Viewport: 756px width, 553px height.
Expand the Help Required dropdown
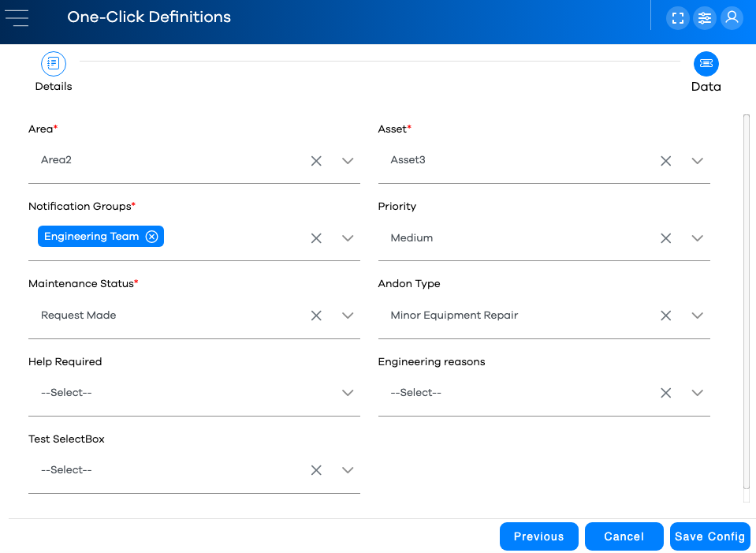click(348, 393)
